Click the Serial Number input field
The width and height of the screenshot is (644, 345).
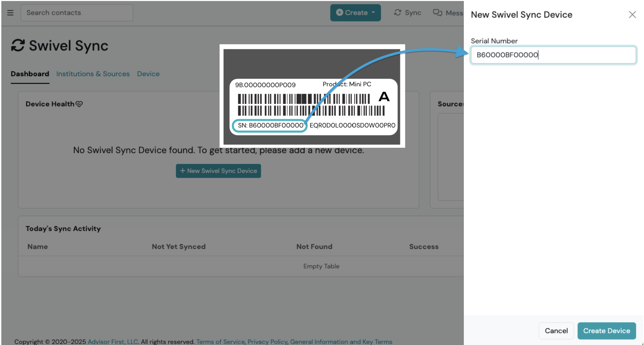(553, 55)
